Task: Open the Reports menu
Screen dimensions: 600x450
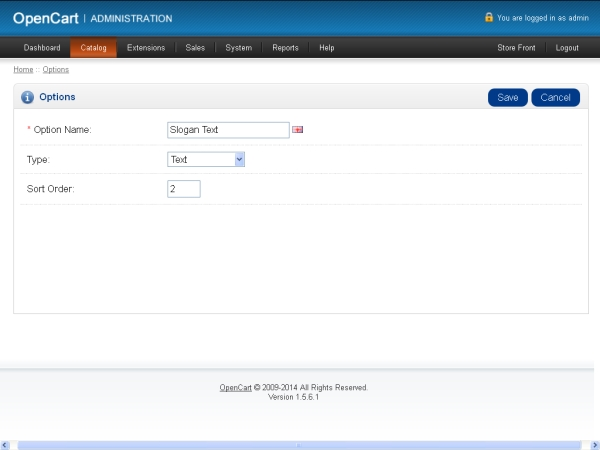Action: [285, 48]
